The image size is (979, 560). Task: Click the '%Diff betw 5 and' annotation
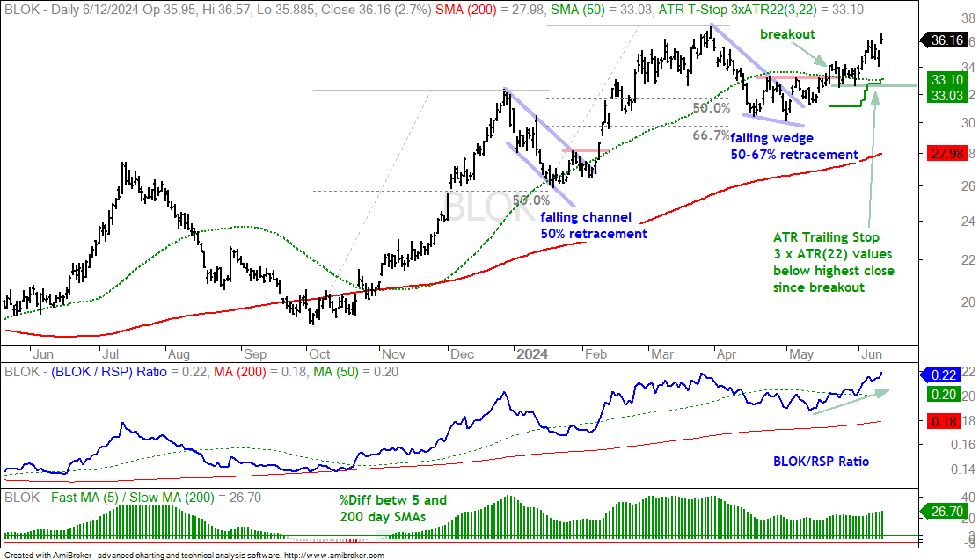point(392,500)
